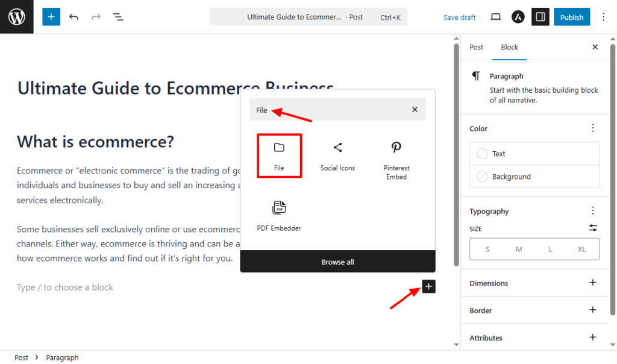Viewport: 617px width, 364px height.
Task: Publish the post
Action: tap(572, 17)
